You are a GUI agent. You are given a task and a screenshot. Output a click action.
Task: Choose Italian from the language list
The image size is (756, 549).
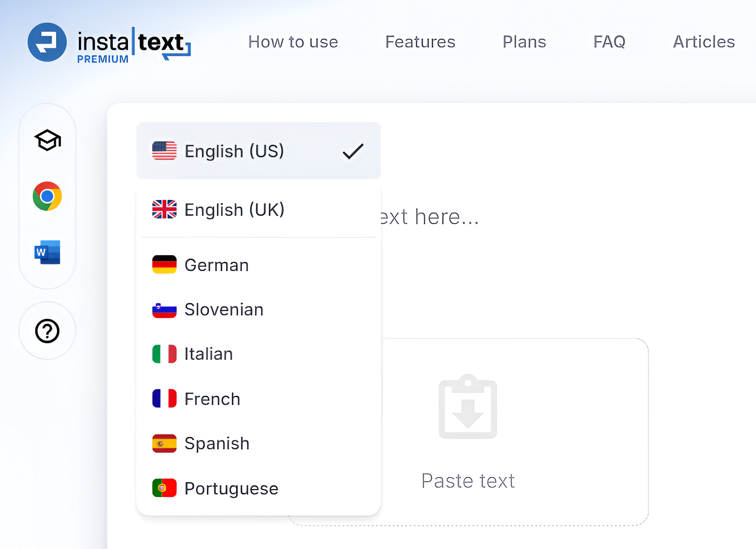(x=208, y=354)
